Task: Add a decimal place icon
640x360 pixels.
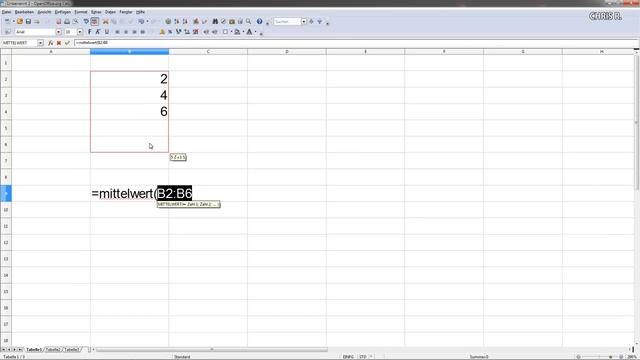Action: [187, 32]
